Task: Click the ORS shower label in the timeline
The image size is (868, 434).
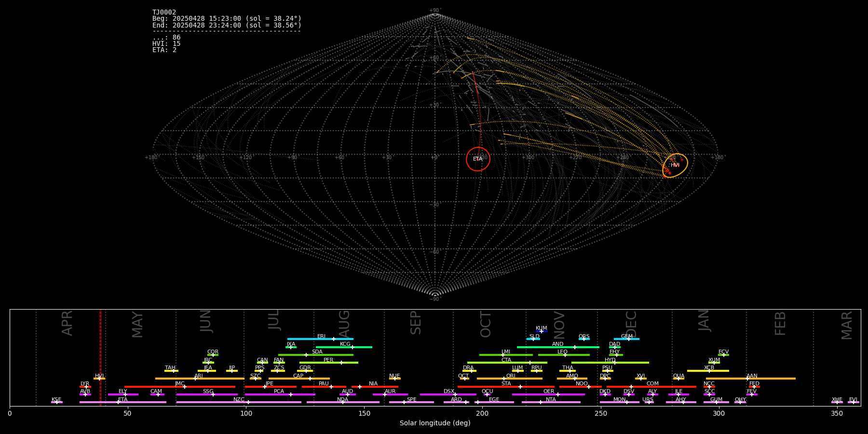Action: (x=584, y=336)
